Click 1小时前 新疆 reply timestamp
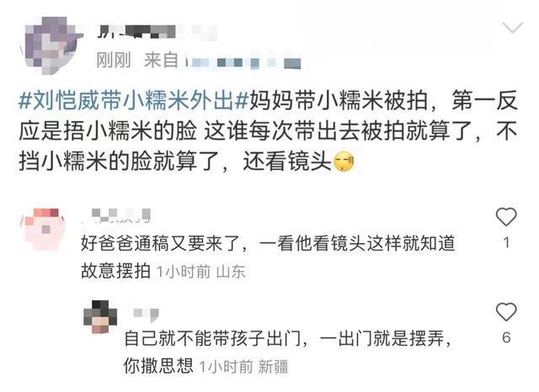 click(x=244, y=367)
